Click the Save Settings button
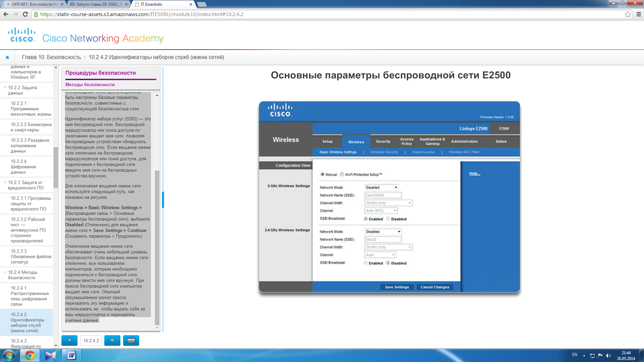Image resolution: width=644 pixels, height=362 pixels. click(x=397, y=287)
